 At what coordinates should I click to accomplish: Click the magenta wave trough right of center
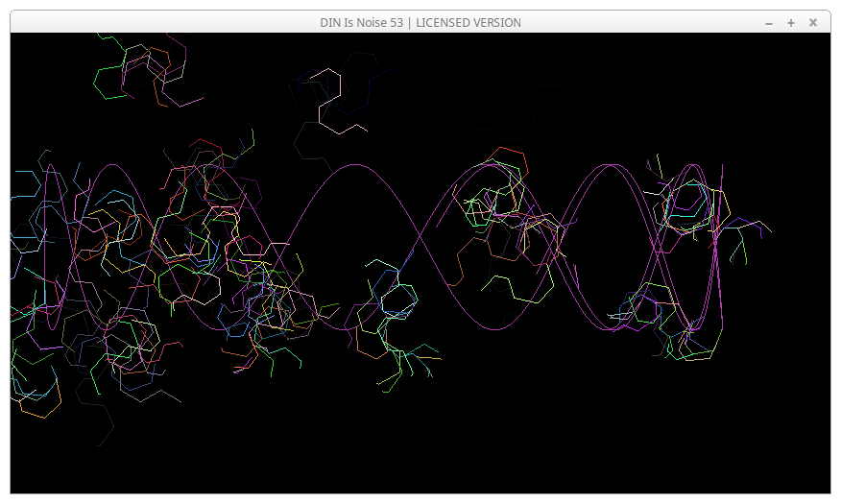pos(494,329)
